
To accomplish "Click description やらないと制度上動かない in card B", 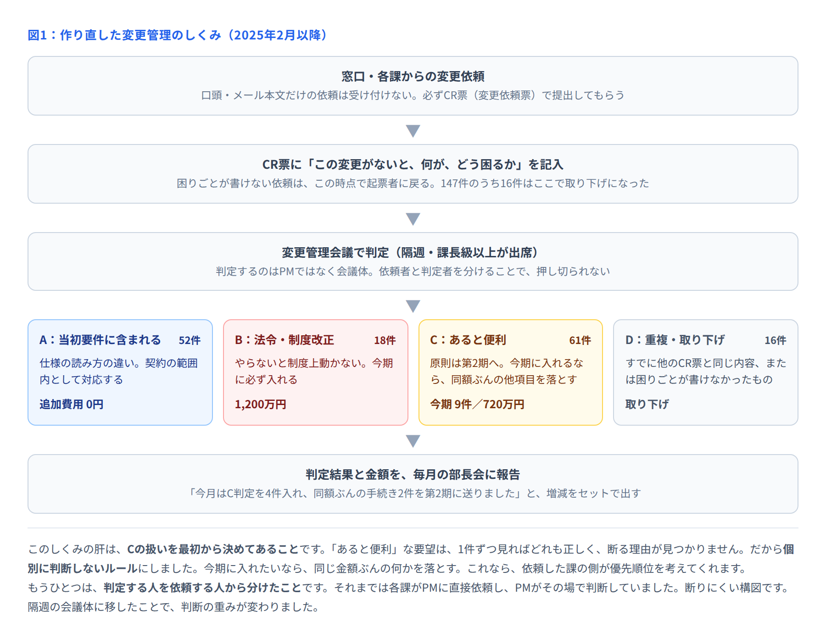I will coord(314,372).
